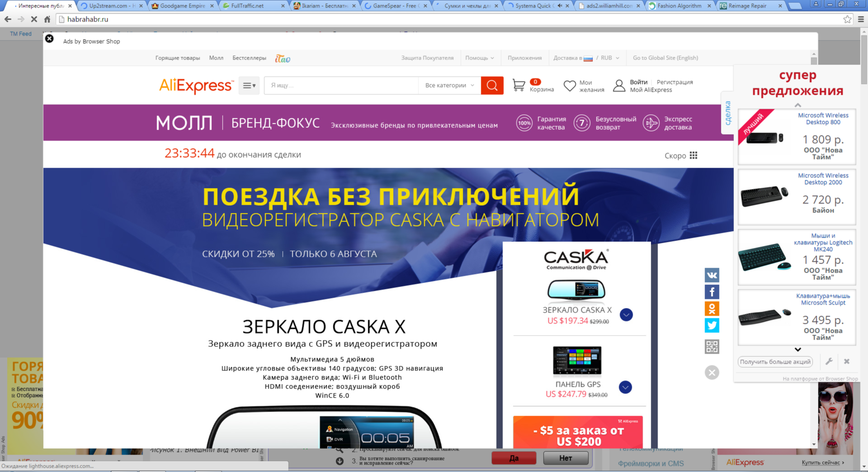The width and height of the screenshot is (868, 472).
Task: Click the '-$5 за заказ от US $200' coupon
Action: click(x=578, y=432)
